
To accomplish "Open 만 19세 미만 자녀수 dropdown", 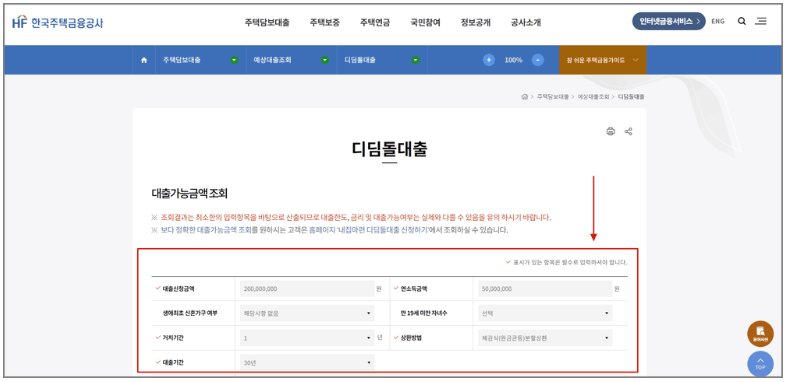I will (x=545, y=313).
